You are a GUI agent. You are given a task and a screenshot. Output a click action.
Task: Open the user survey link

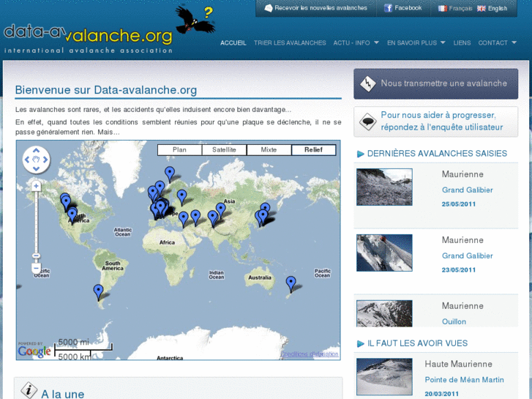[x=442, y=122]
